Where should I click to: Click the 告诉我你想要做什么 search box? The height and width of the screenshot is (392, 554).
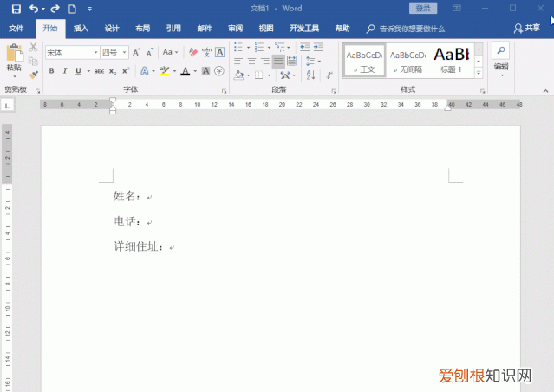click(x=406, y=29)
